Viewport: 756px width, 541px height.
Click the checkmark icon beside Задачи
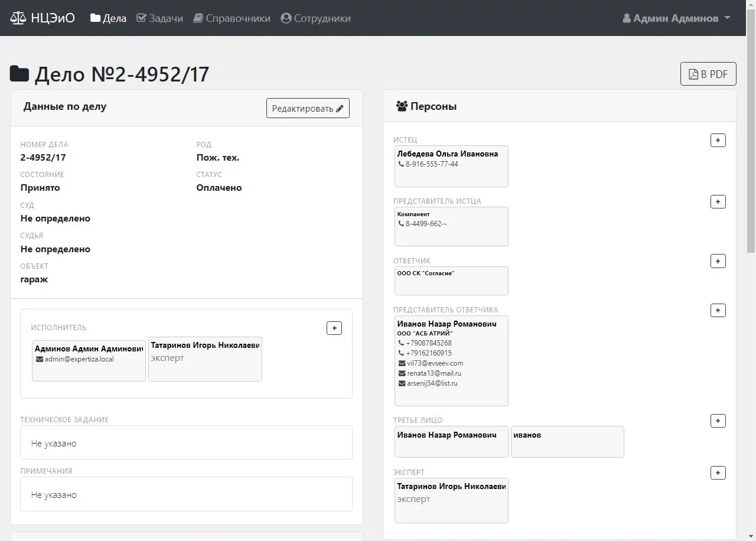click(x=141, y=18)
